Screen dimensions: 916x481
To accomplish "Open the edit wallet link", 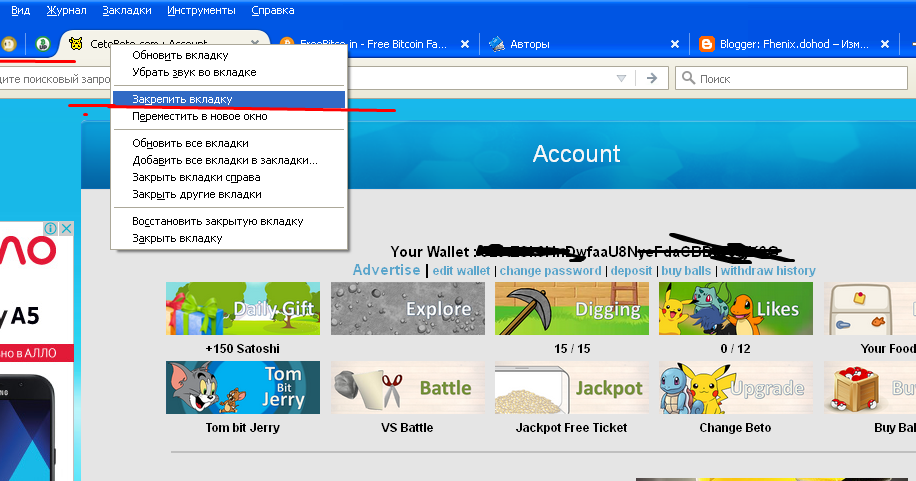I will click(x=461, y=271).
